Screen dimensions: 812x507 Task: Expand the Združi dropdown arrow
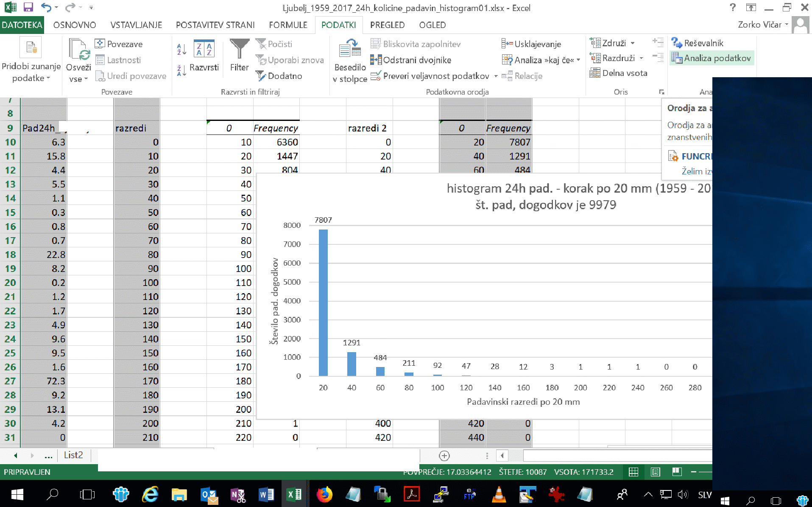[633, 43]
